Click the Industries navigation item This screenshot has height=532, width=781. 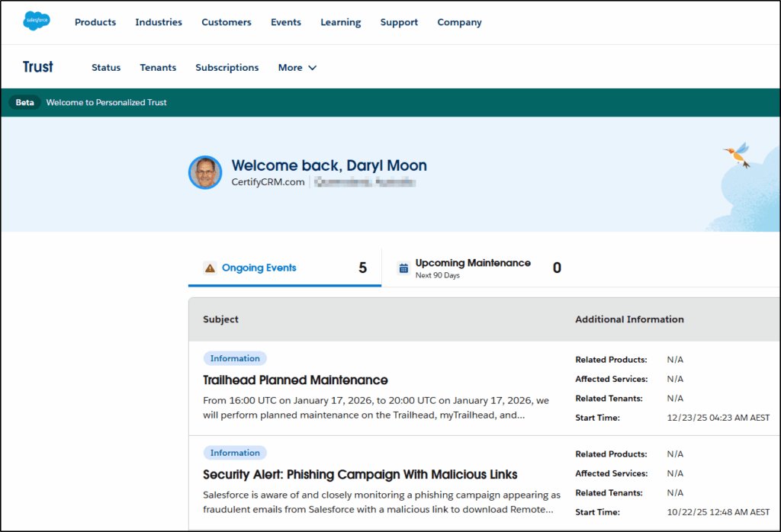[158, 22]
